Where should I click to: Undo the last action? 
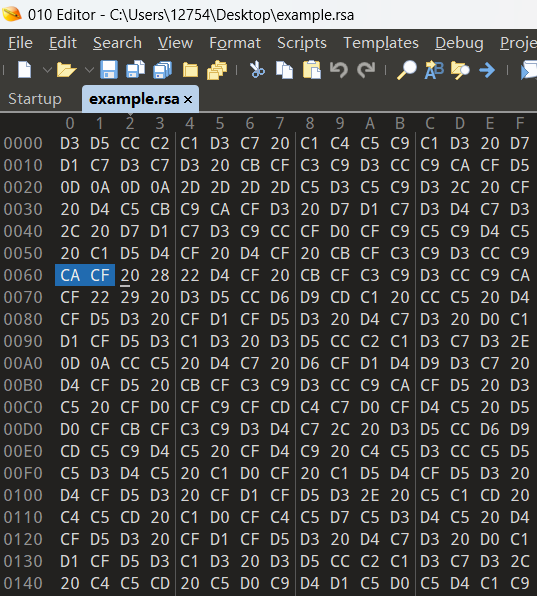(339, 70)
